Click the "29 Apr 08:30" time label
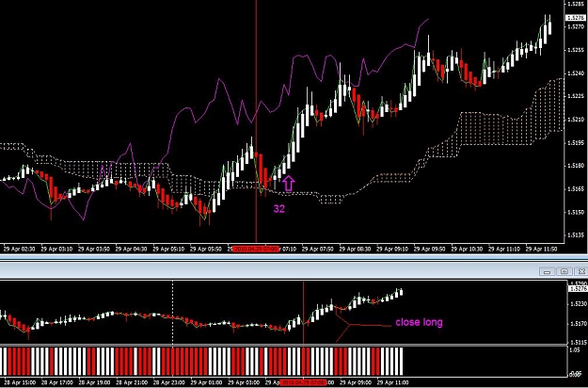Viewport: 588px width, 388px height. [x=355, y=249]
